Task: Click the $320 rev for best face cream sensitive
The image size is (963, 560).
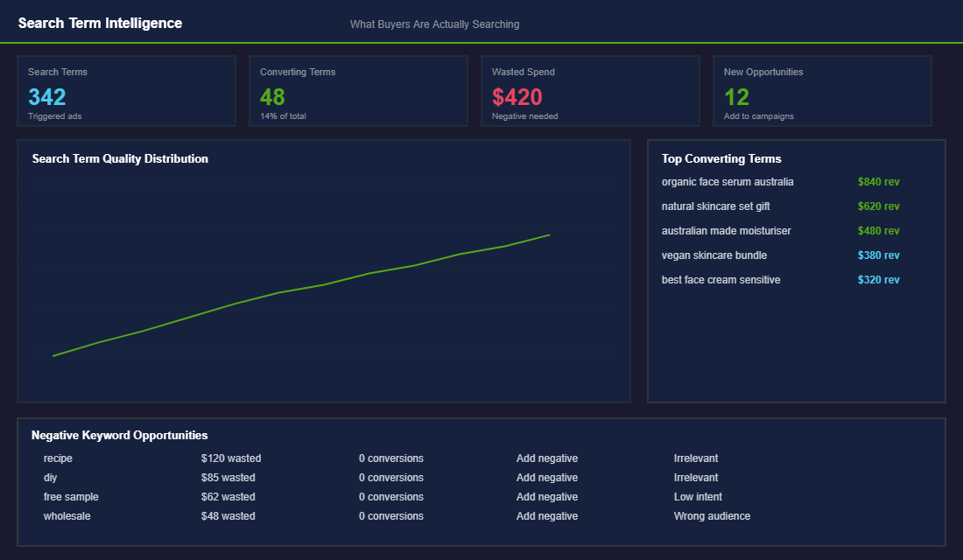Action: [879, 279]
